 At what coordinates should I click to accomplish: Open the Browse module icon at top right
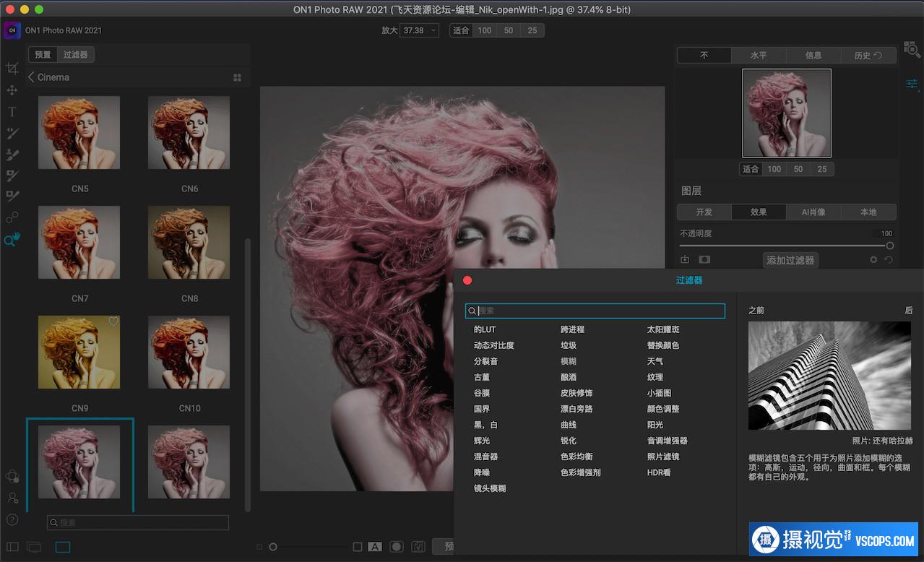(911, 50)
